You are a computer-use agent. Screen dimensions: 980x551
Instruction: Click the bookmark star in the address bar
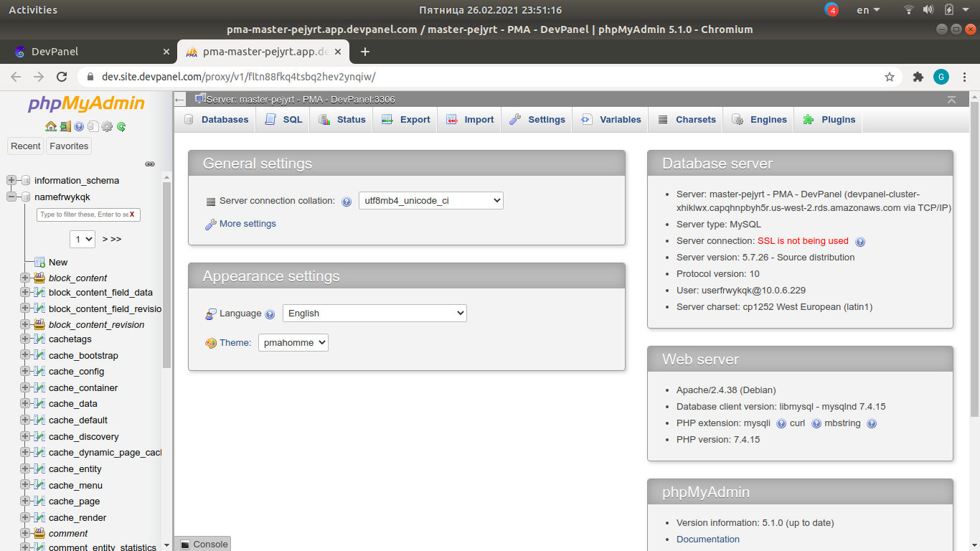[x=890, y=76]
